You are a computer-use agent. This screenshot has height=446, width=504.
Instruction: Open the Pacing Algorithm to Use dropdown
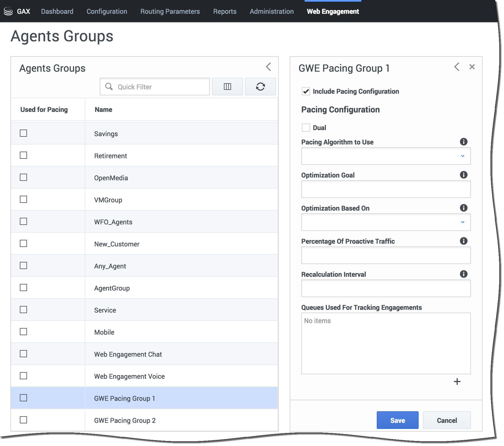tap(386, 156)
